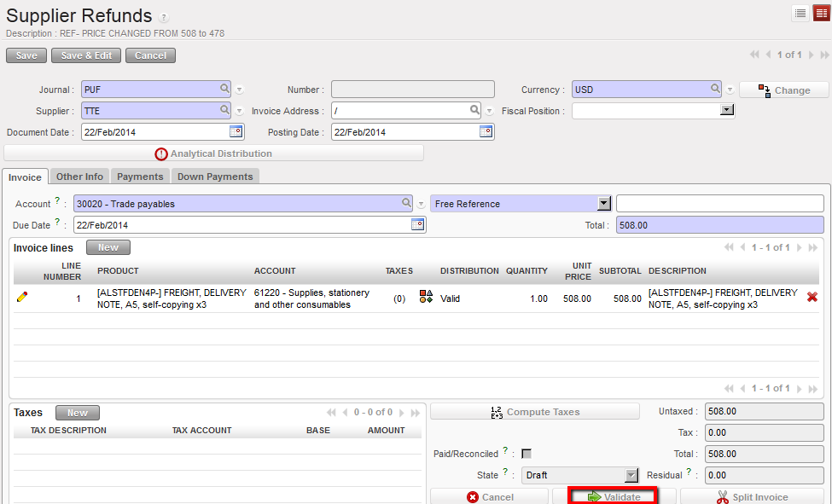Open the distribution icon on the invoice line

tap(426, 298)
